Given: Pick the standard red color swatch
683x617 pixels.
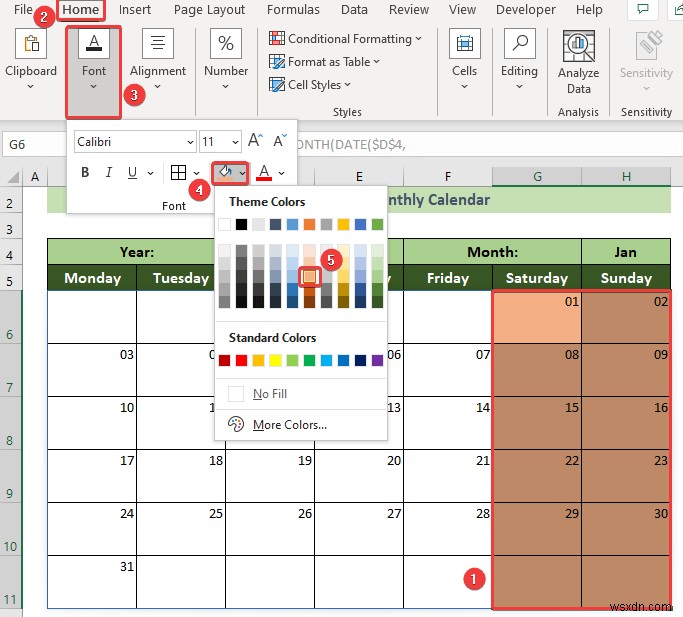Looking at the screenshot, I should tap(241, 360).
